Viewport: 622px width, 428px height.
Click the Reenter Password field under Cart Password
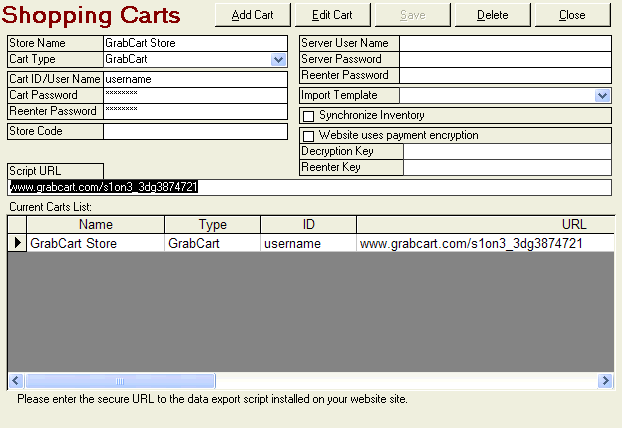195,111
